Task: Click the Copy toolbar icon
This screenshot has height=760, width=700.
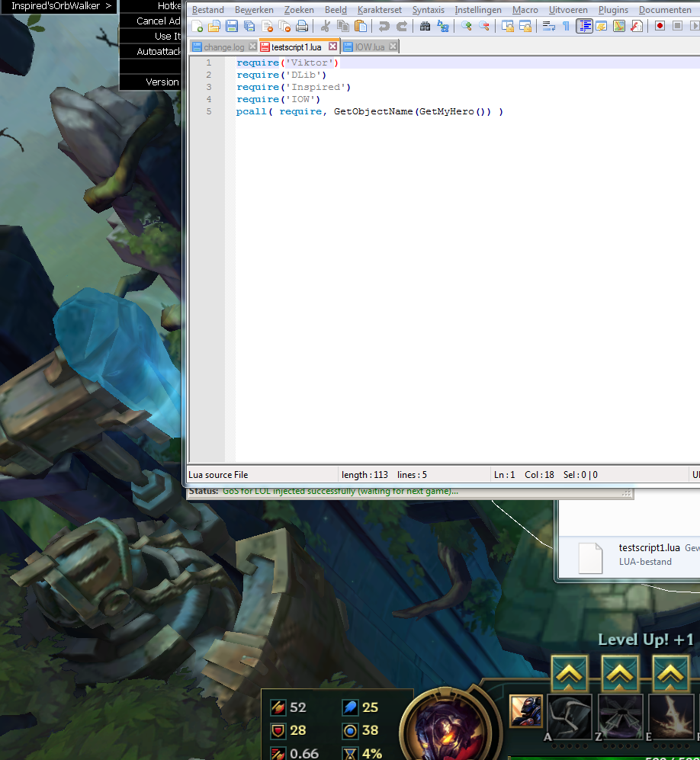Action: [342, 26]
